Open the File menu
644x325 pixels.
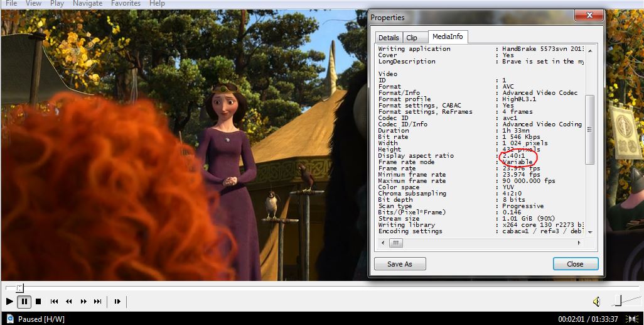(11, 3)
